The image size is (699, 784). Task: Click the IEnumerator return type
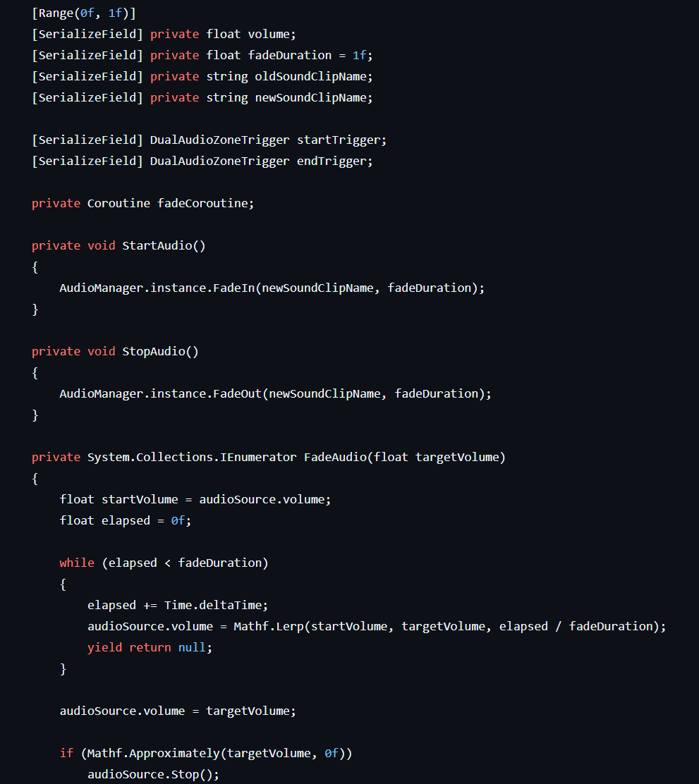(258, 457)
